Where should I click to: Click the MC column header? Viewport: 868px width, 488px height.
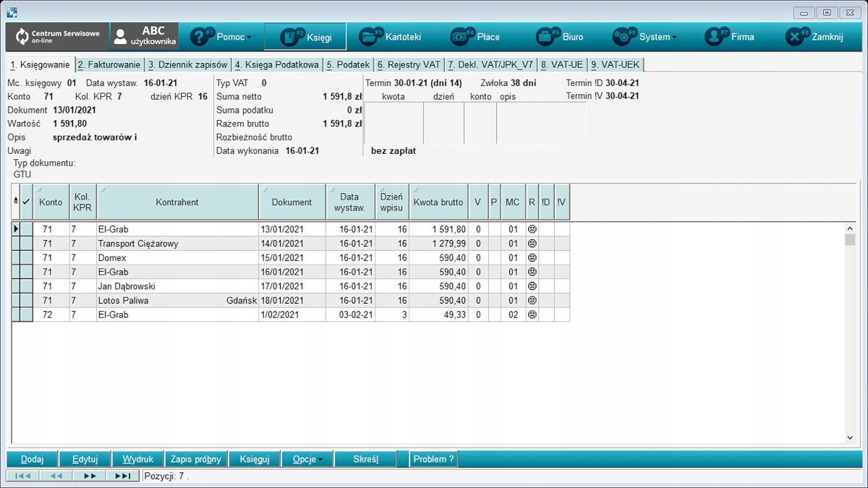click(513, 202)
